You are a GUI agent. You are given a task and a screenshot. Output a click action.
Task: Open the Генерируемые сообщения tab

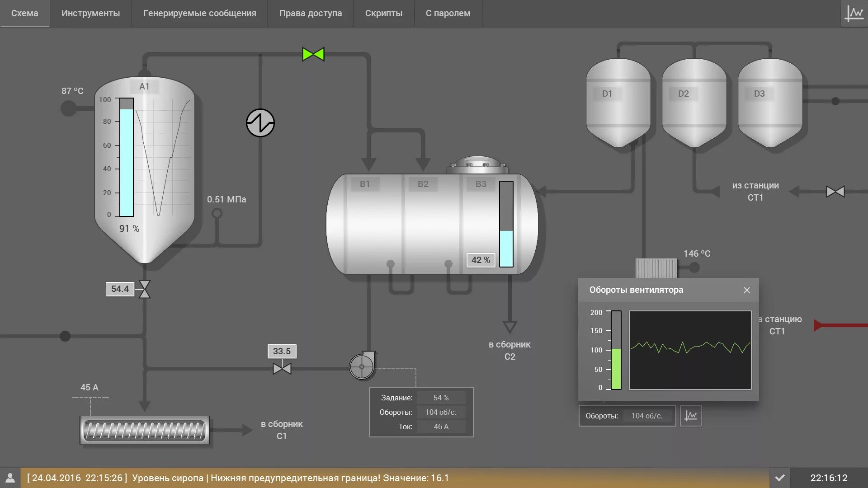199,14
